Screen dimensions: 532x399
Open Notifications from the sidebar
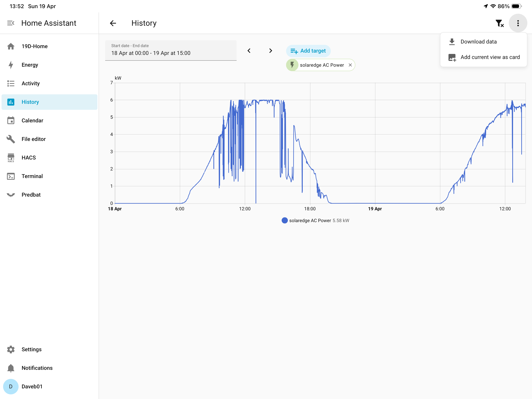pos(49,368)
